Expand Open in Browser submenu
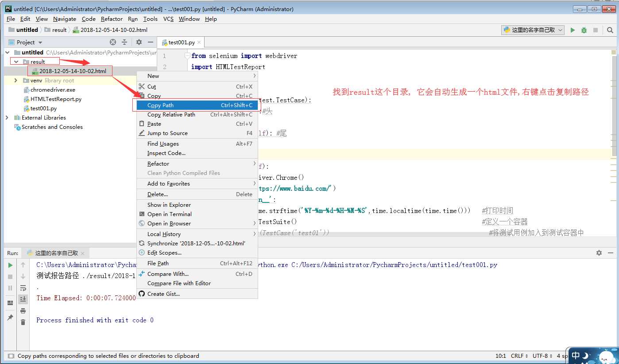This screenshot has height=364, width=619. [197, 224]
